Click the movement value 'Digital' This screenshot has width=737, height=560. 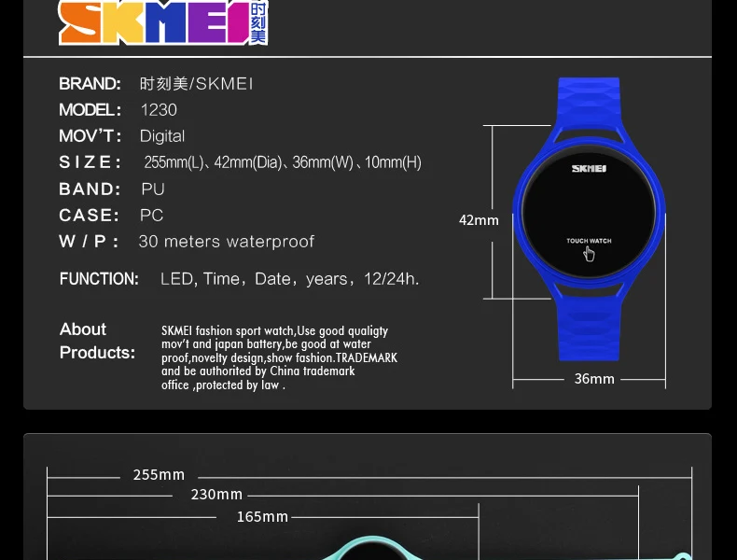tap(162, 136)
